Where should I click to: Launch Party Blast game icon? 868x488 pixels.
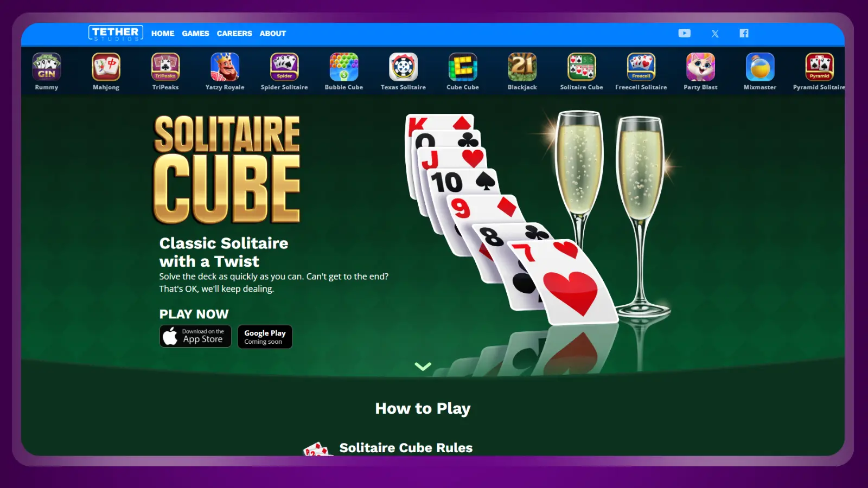pos(700,67)
